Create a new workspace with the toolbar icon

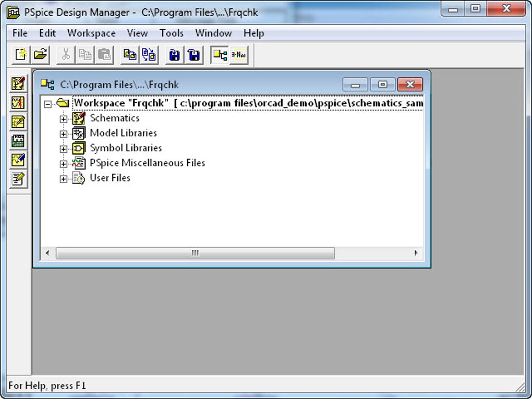point(21,55)
